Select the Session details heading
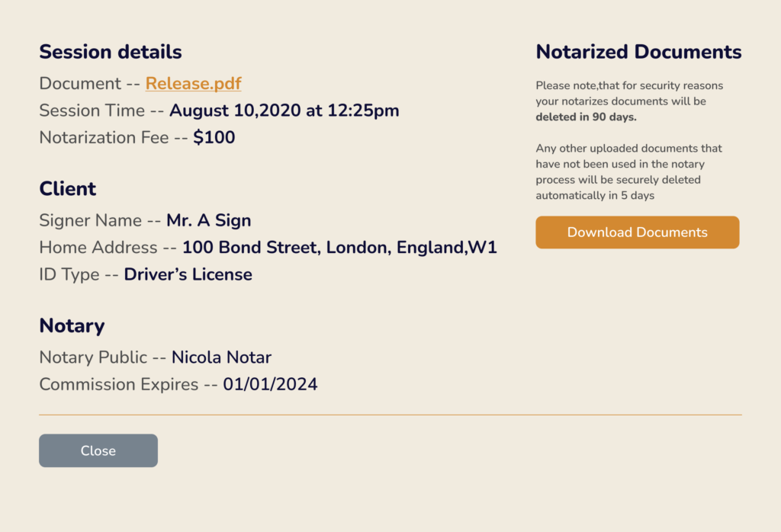This screenshot has width=781, height=532. pyautogui.click(x=110, y=52)
